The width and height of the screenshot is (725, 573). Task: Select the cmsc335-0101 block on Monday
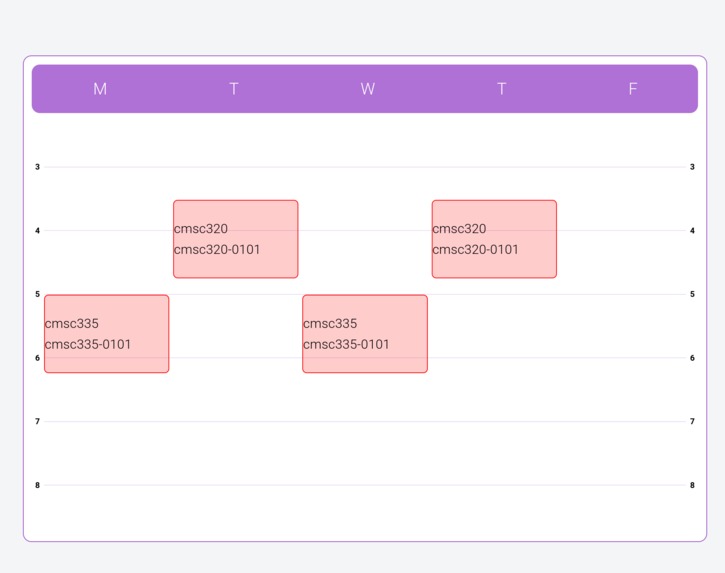107,333
